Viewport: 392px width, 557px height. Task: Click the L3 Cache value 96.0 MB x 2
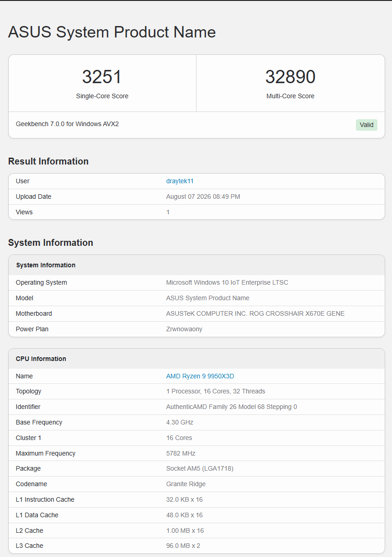coord(183,546)
